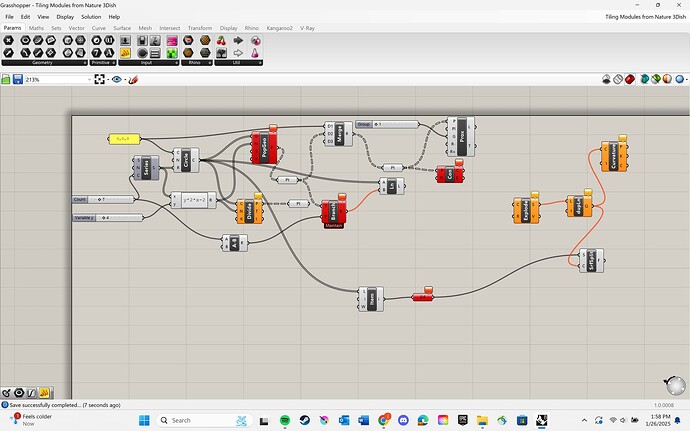
Task: Switch to the Curve tab
Action: [x=99, y=28]
